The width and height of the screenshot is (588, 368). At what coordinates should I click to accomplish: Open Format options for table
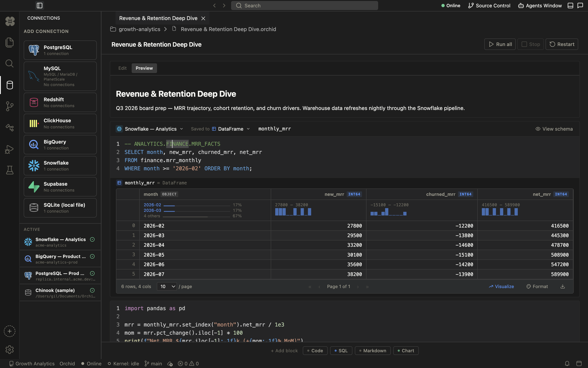(537, 286)
